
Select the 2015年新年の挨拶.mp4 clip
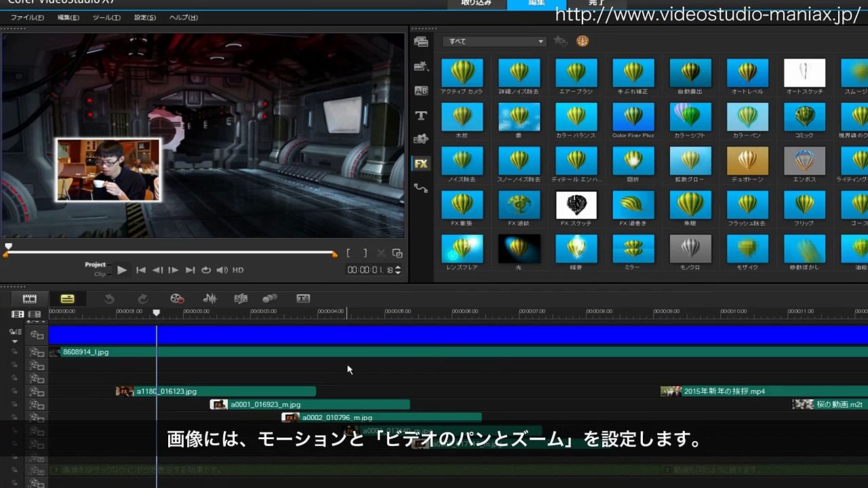click(764, 391)
